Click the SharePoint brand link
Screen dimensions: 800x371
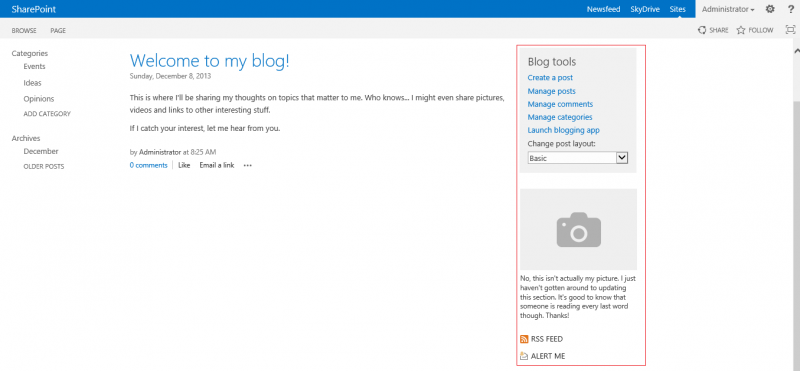(x=34, y=9)
